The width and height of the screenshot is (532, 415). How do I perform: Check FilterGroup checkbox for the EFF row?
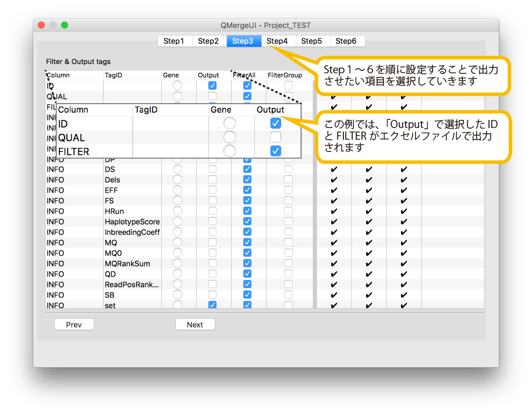(288, 190)
